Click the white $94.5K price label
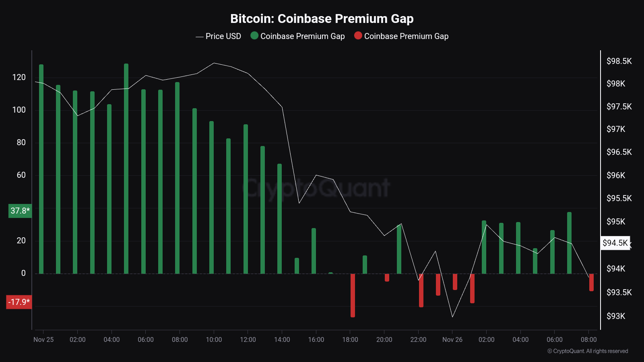The width and height of the screenshot is (644, 362). (x=615, y=243)
